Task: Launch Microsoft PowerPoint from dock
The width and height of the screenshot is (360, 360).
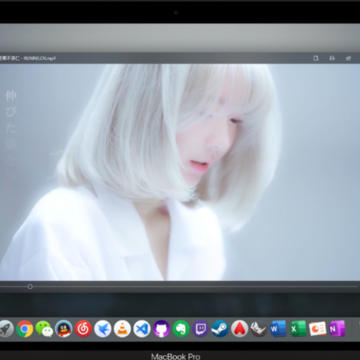Action: click(x=317, y=329)
